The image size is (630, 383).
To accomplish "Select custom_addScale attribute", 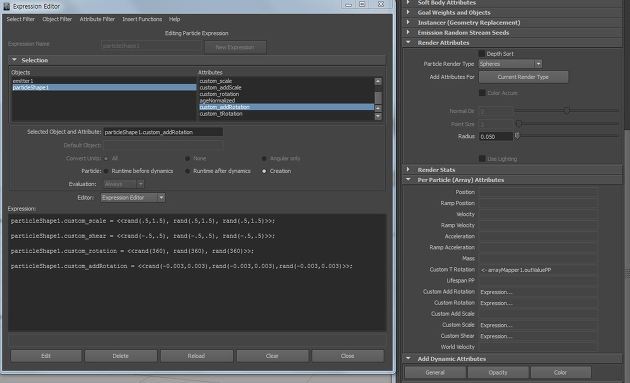I will (x=221, y=87).
